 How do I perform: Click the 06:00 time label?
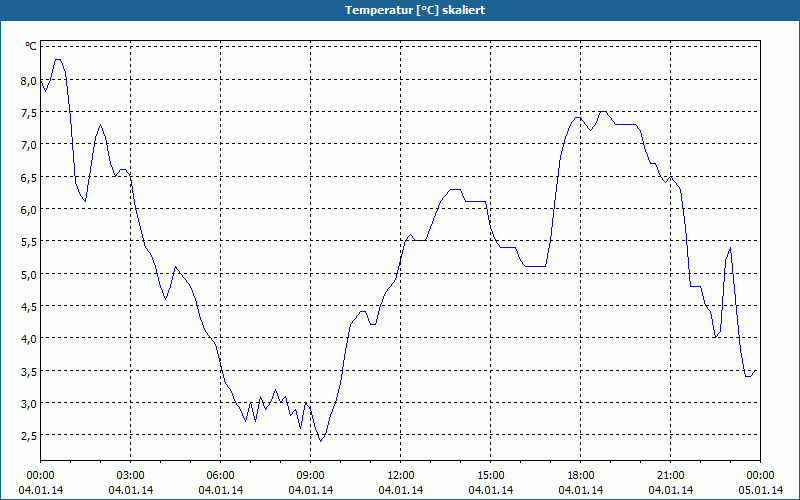click(x=220, y=476)
